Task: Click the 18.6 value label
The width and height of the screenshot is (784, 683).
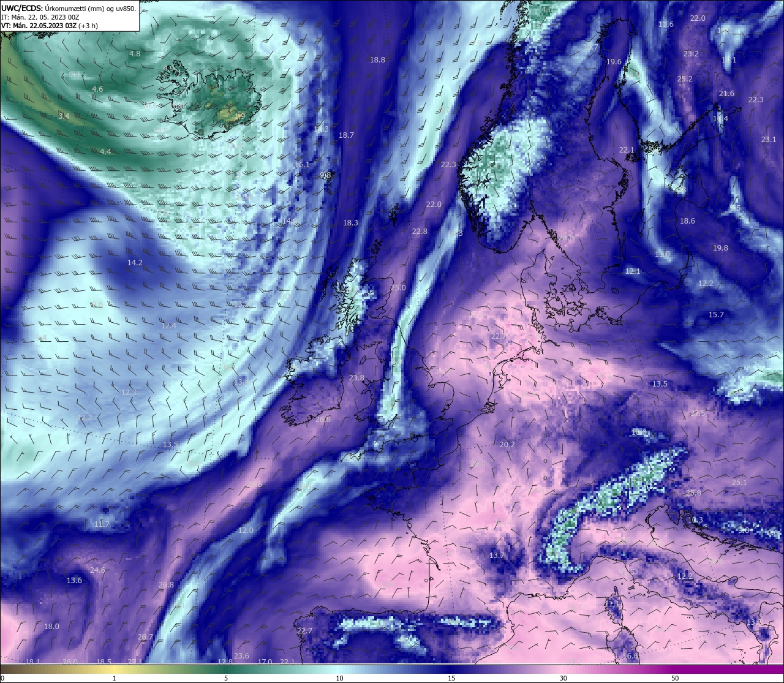Action: coord(687,221)
